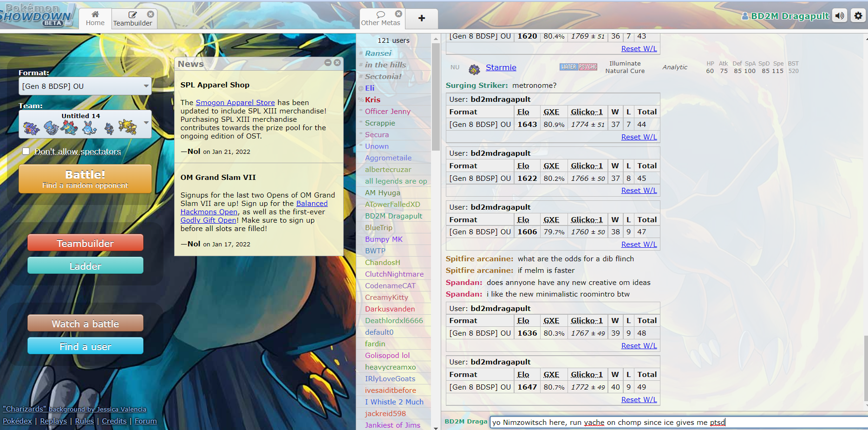Click Reset W/L under Elo 1643

click(639, 137)
